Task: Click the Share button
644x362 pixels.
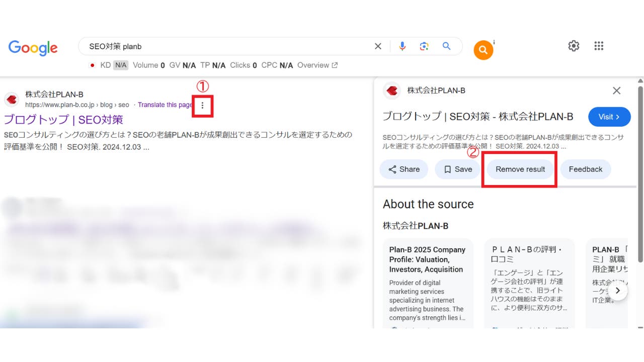Action: [x=404, y=169]
